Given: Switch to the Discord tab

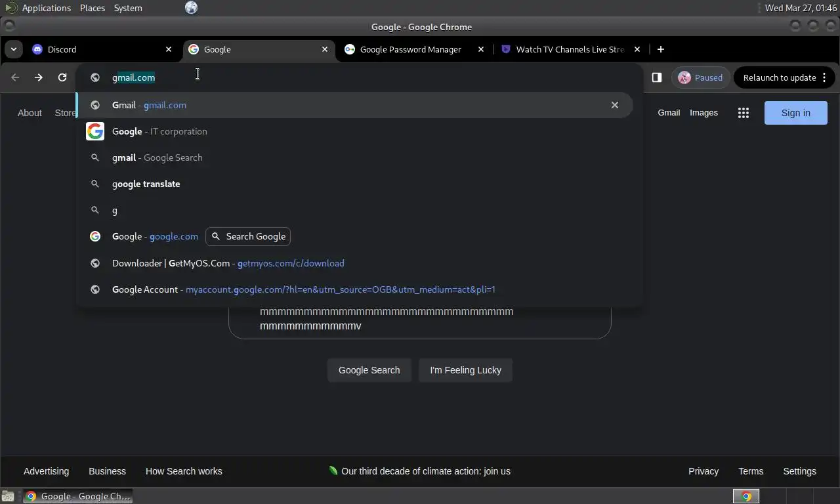Looking at the screenshot, I should coord(102,49).
